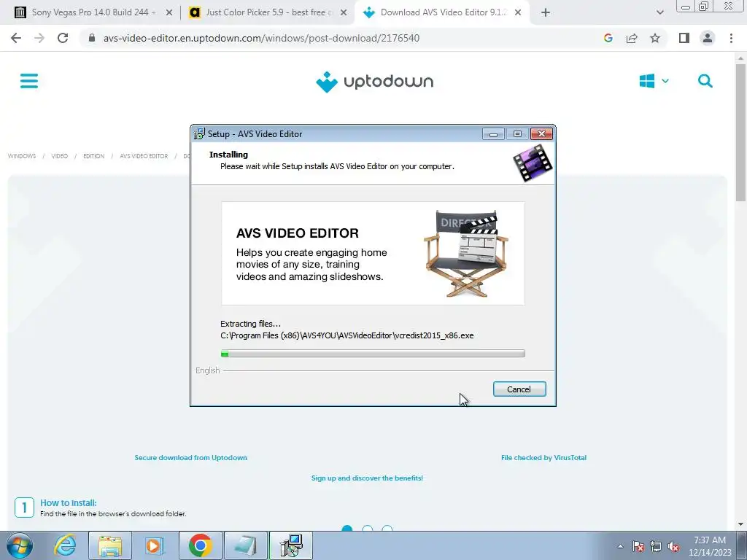Click the AVS film strip icon
This screenshot has width=747, height=560.
click(533, 163)
